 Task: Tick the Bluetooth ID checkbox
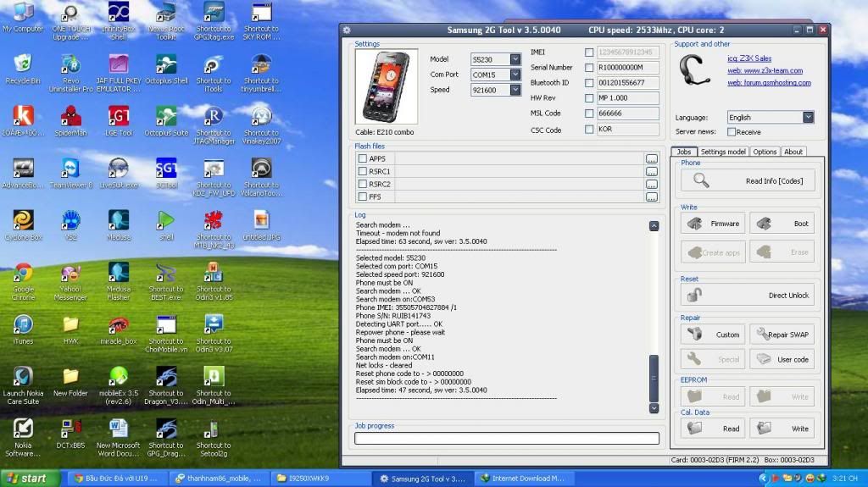coord(589,83)
